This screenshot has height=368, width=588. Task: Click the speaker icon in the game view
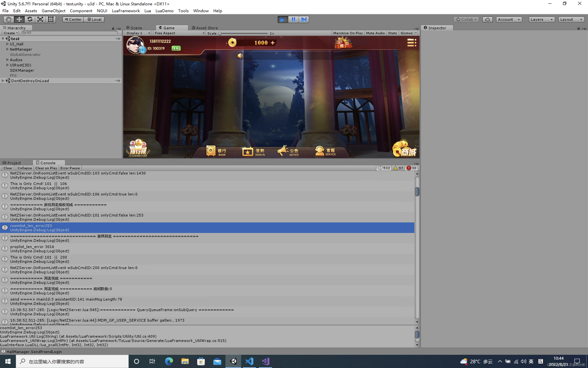(240, 56)
